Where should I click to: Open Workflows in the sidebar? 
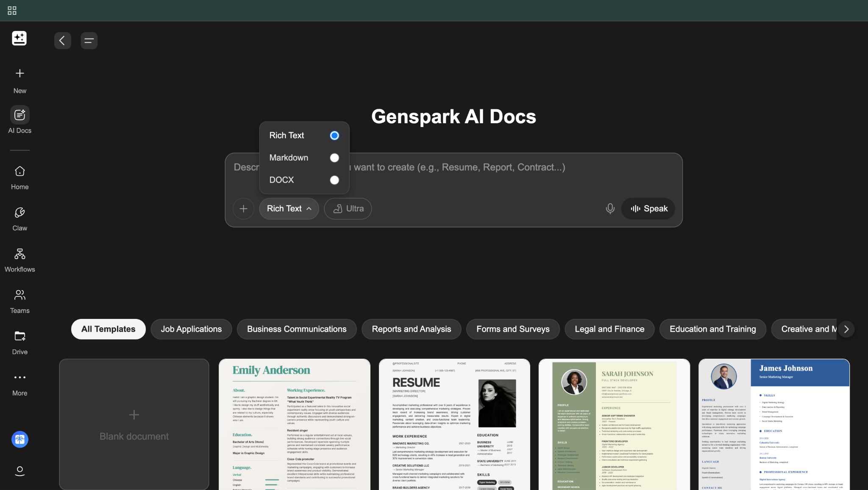(19, 260)
